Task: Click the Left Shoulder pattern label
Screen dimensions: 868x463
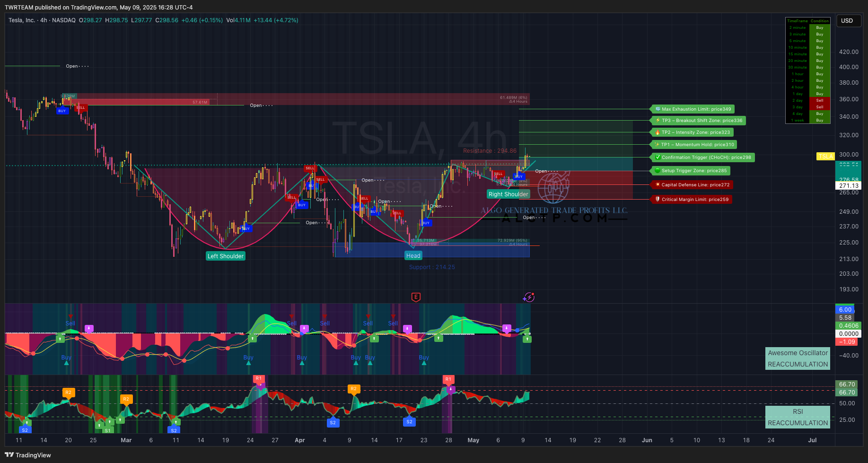Action: click(x=226, y=256)
